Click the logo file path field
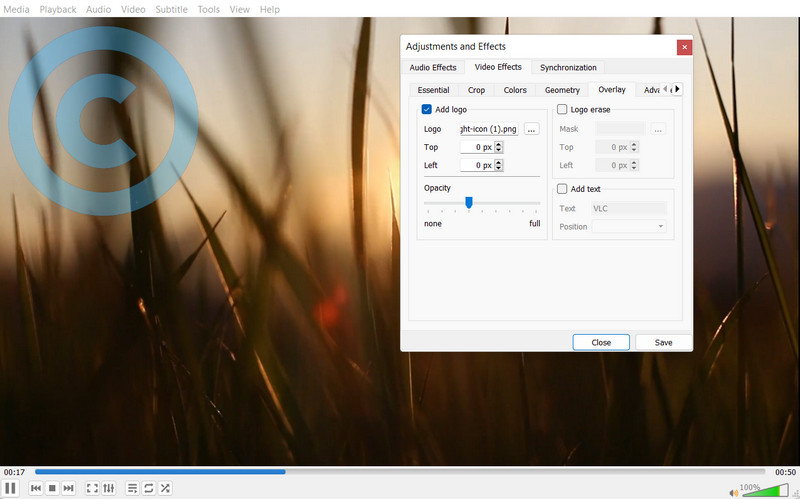 coord(489,129)
